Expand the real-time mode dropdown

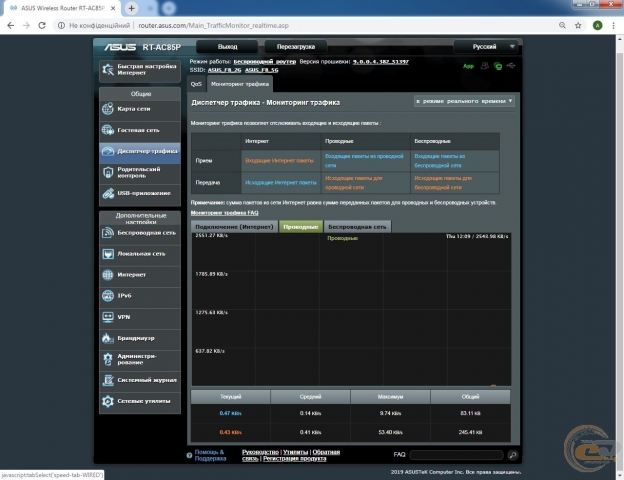click(464, 101)
